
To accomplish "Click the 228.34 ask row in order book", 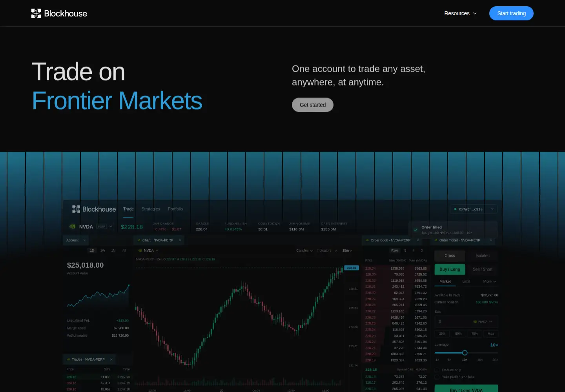I will [x=395, y=269].
